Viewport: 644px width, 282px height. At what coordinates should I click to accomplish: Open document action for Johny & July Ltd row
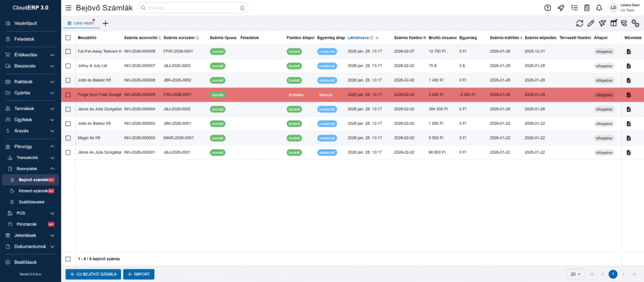[x=628, y=66]
